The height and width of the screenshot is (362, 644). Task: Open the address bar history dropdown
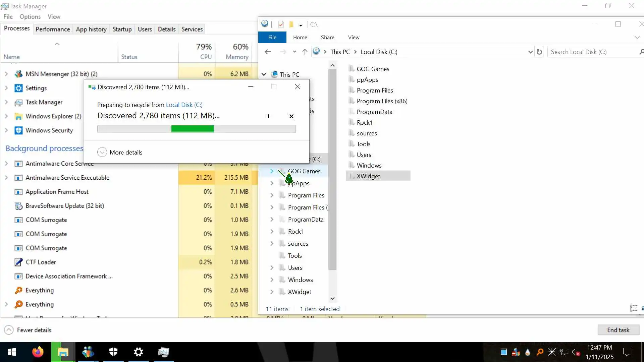point(530,52)
